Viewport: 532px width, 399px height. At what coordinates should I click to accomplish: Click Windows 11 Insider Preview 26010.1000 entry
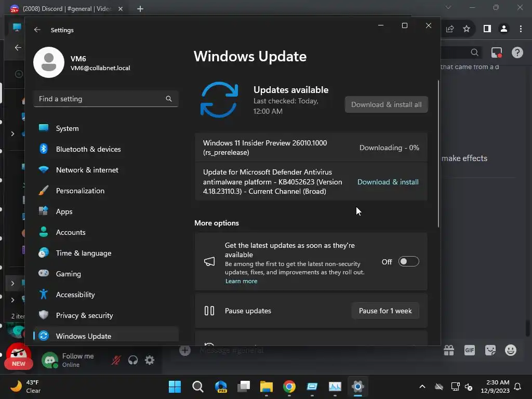[311, 148]
